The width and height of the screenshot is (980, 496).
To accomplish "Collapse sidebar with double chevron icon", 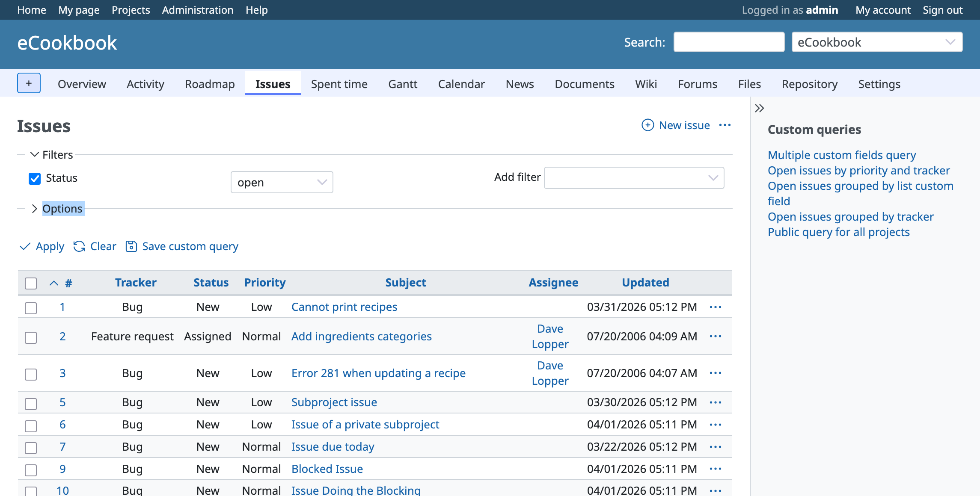I will 759,108.
